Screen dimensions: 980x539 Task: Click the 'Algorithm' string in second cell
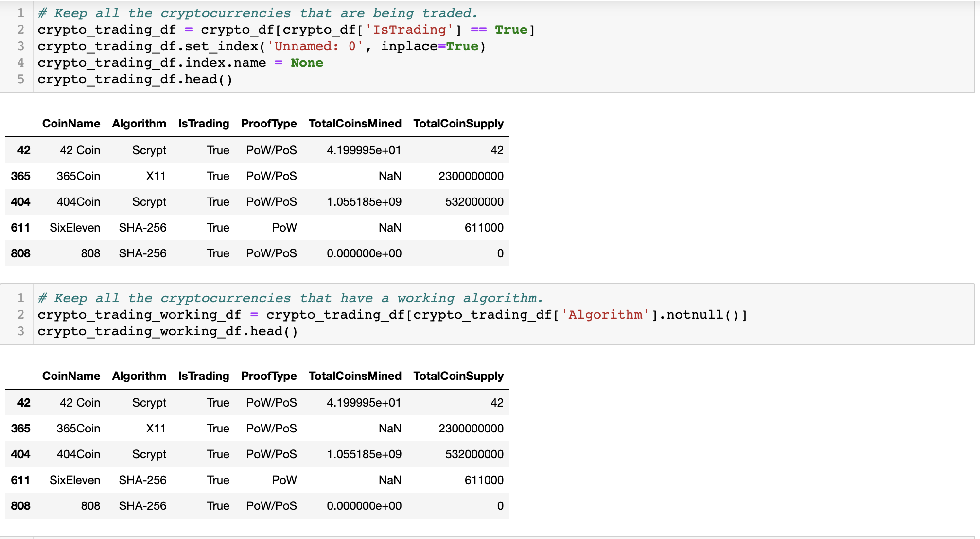[x=605, y=315]
